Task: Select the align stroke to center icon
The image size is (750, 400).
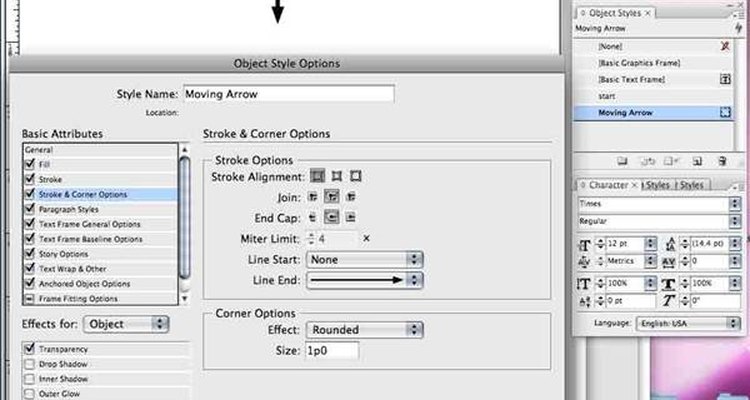Action: tap(317, 177)
